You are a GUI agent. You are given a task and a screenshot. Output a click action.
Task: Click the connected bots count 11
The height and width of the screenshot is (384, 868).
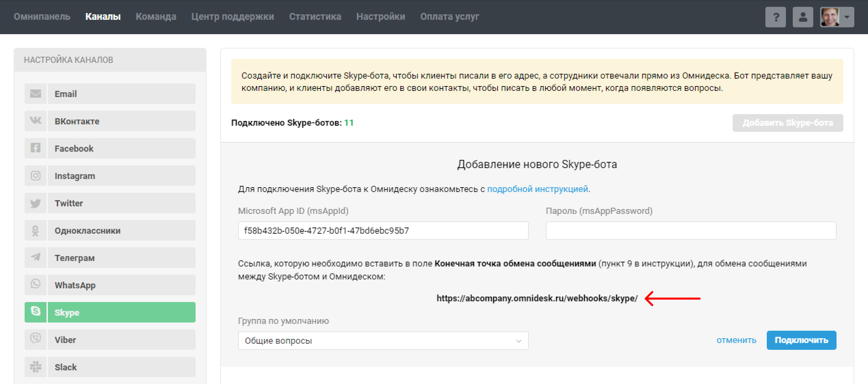(349, 123)
